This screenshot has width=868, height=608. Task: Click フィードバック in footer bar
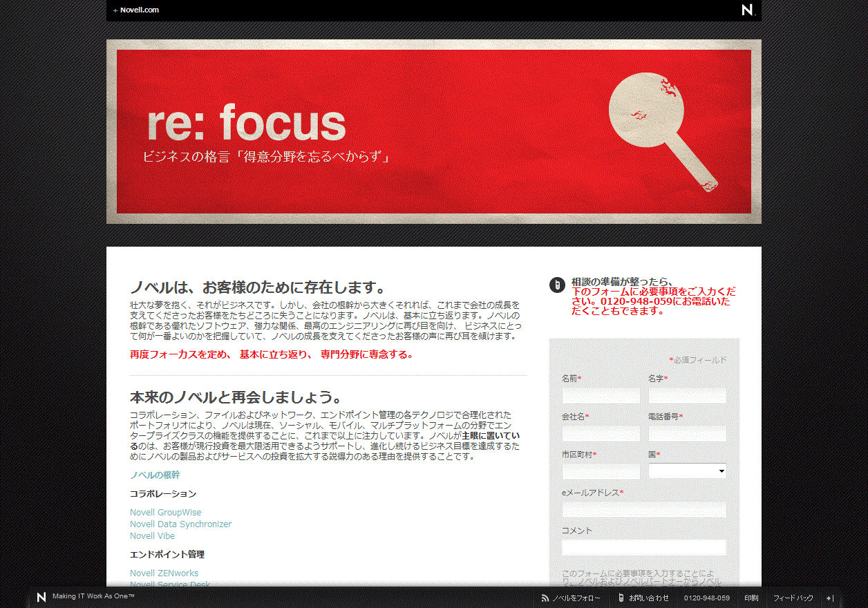click(793, 598)
